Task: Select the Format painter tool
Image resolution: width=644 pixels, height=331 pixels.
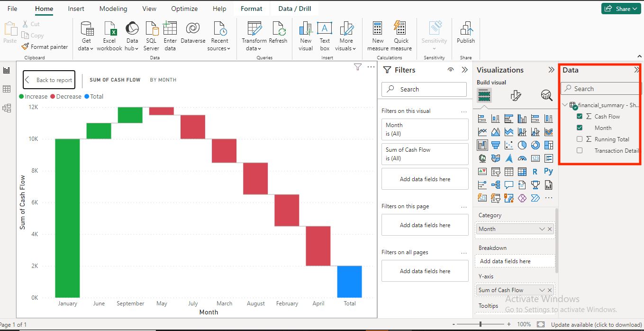Action: (x=45, y=47)
